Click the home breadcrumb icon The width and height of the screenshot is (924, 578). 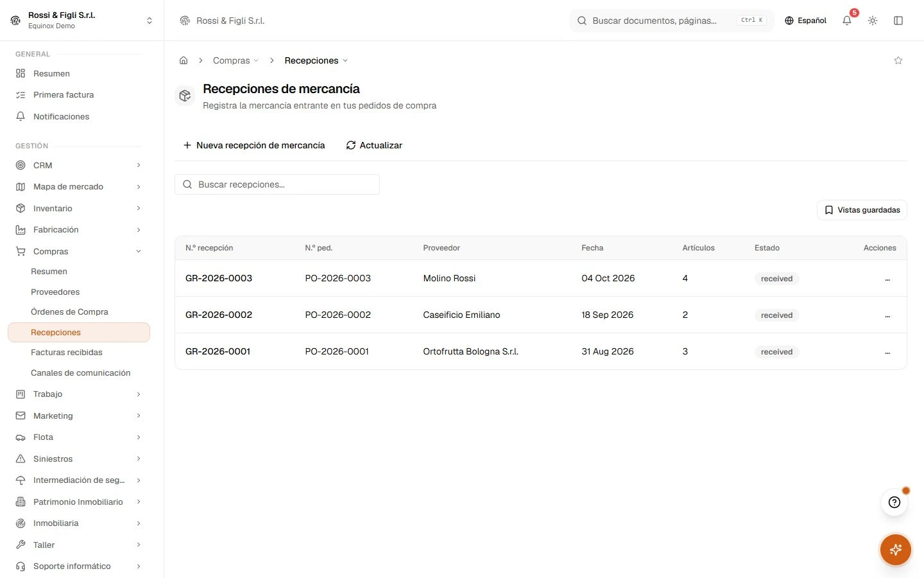pos(184,60)
